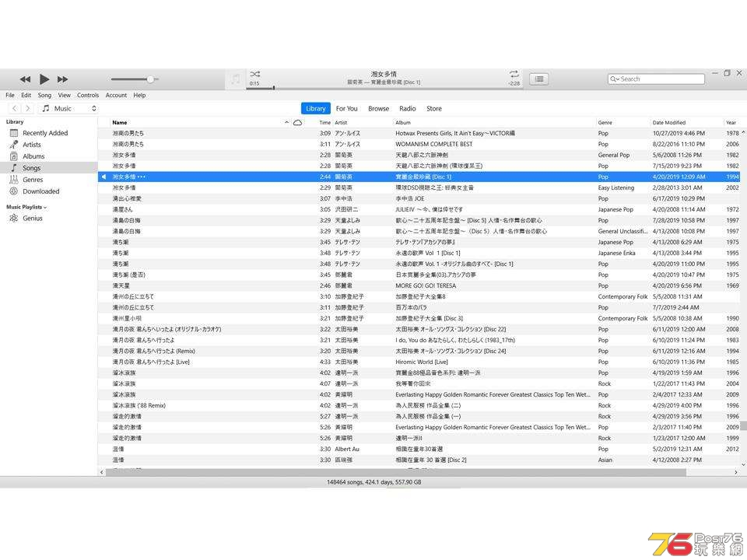The width and height of the screenshot is (747, 560).
Task: Click the artist Albert Au
Action: pyautogui.click(x=347, y=449)
